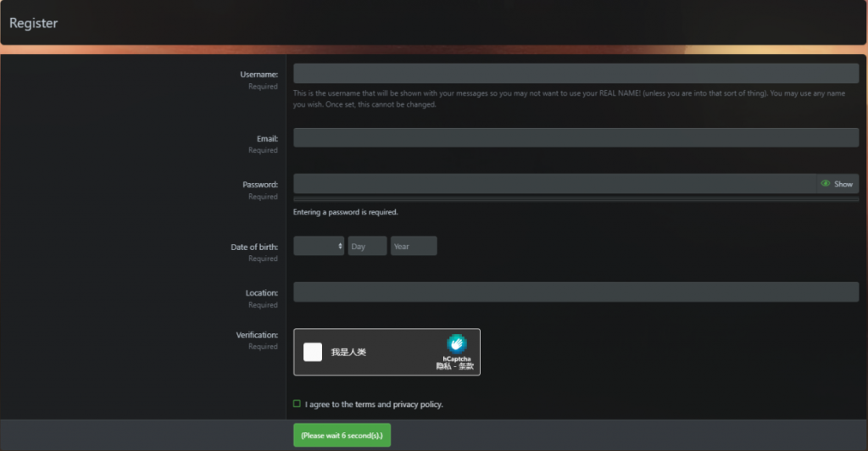Focus the Email input field
Image resolution: width=868 pixels, height=451 pixels.
(576, 138)
